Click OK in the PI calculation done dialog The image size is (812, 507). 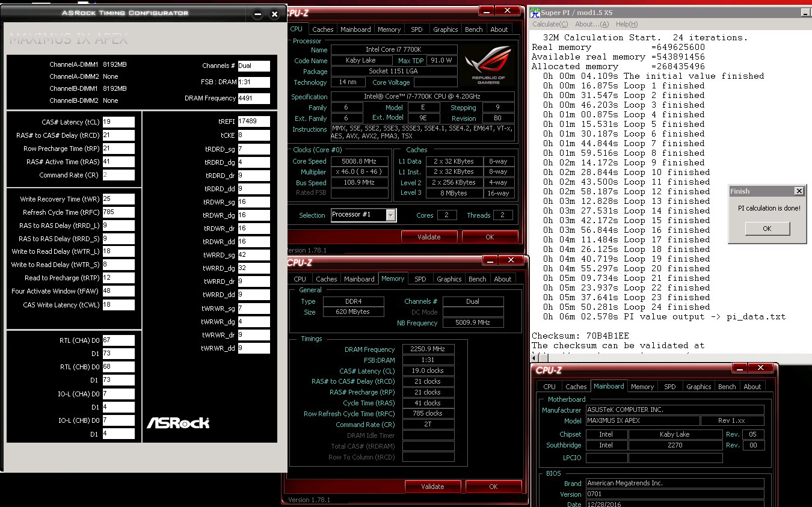point(767,229)
